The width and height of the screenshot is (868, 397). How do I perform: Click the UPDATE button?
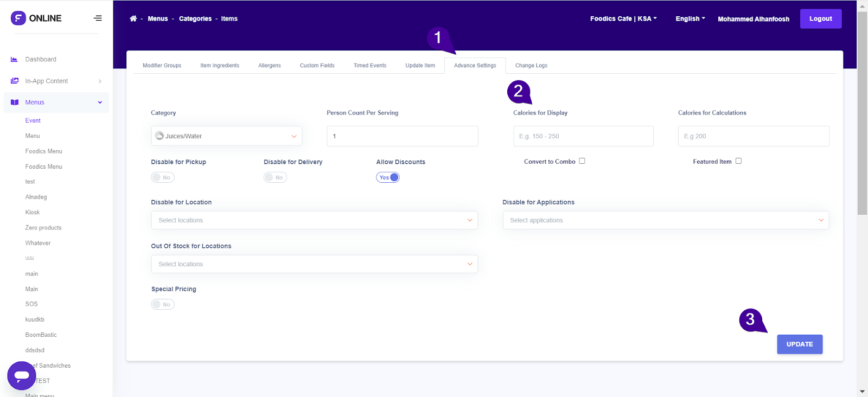point(800,344)
